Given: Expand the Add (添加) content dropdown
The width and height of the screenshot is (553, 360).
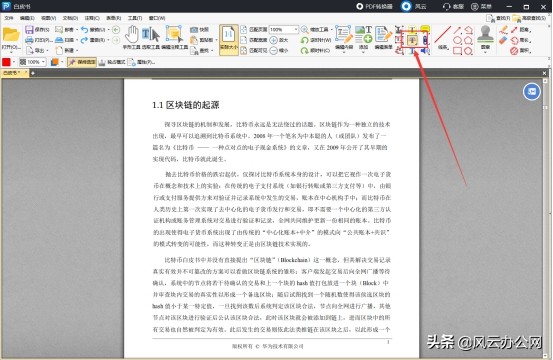Looking at the screenshot, I should pyautogui.click(x=363, y=52).
